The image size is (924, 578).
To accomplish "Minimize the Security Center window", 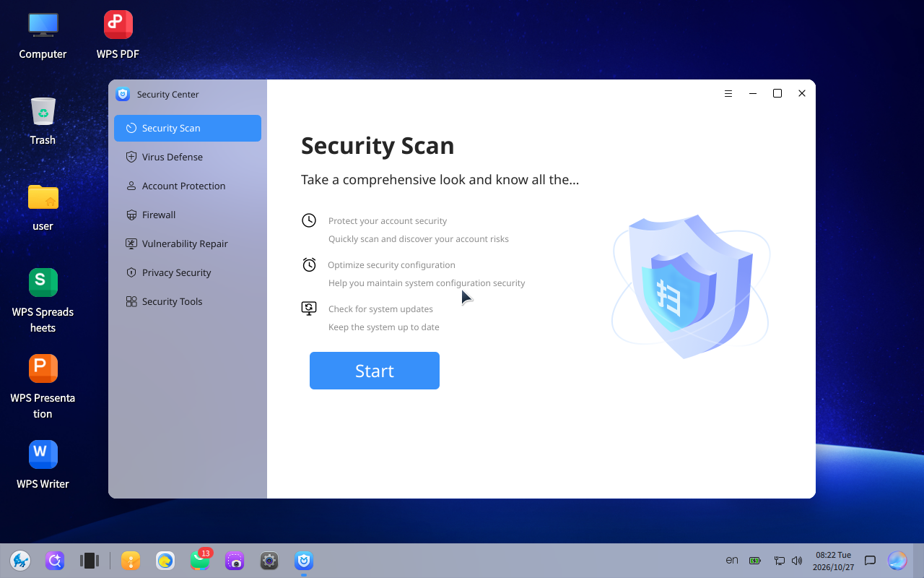I will click(753, 93).
